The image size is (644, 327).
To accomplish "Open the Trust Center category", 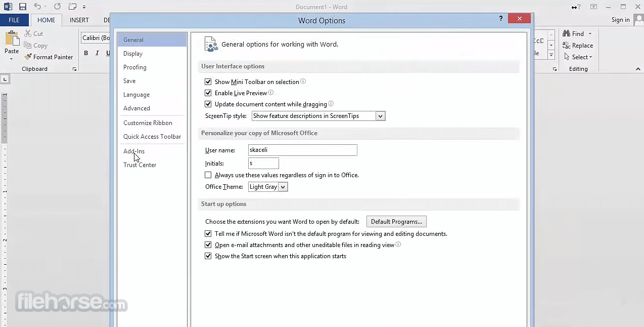I will [x=152, y=165].
